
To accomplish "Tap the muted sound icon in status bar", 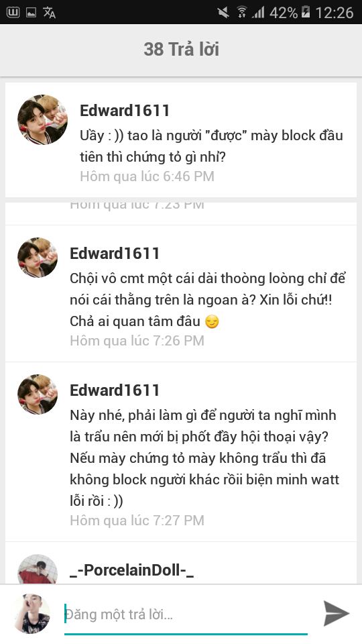I will pos(224,12).
